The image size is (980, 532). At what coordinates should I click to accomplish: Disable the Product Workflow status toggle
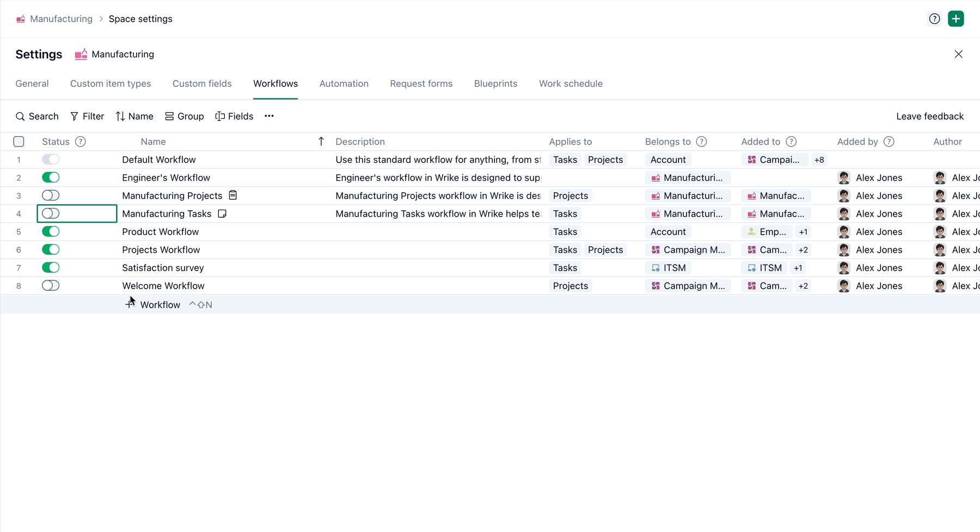(51, 231)
